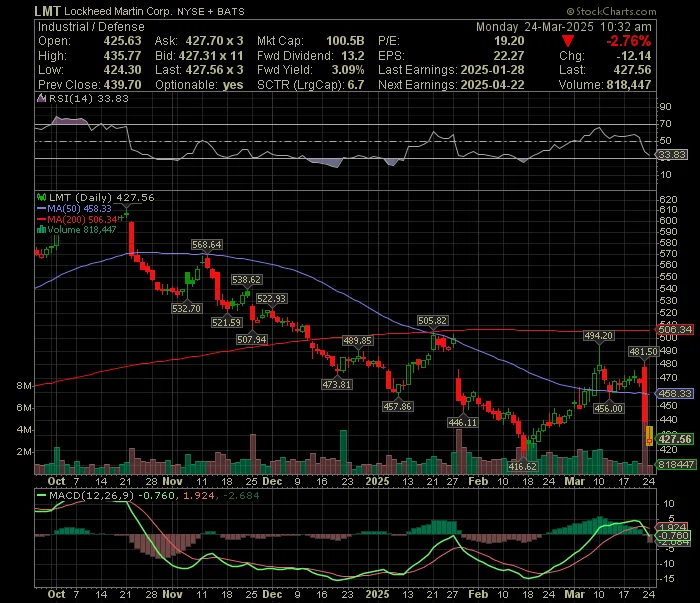Click the Optionable yes value
Image resolution: width=700 pixels, height=603 pixels.
(233, 85)
